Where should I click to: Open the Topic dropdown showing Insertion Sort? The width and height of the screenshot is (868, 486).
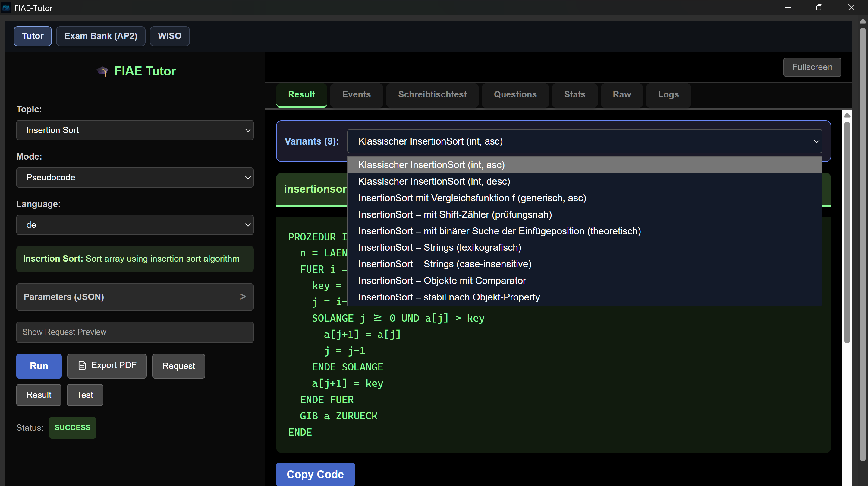135,130
